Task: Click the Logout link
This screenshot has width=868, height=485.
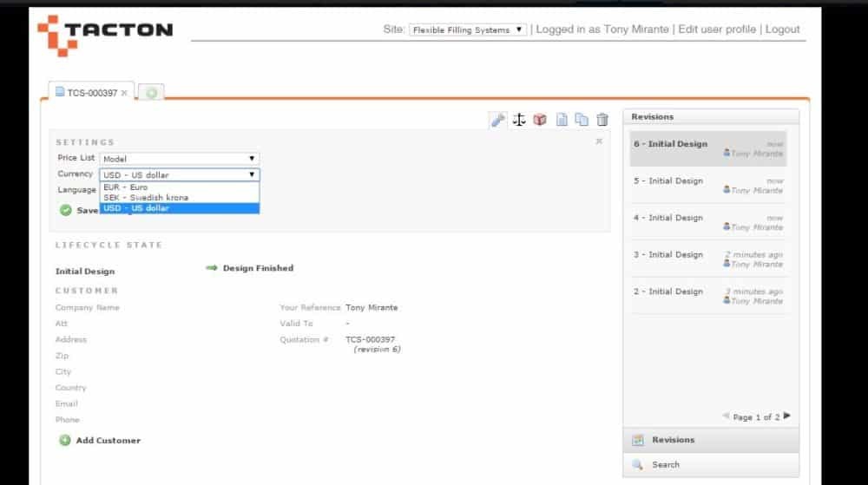Action: [782, 29]
